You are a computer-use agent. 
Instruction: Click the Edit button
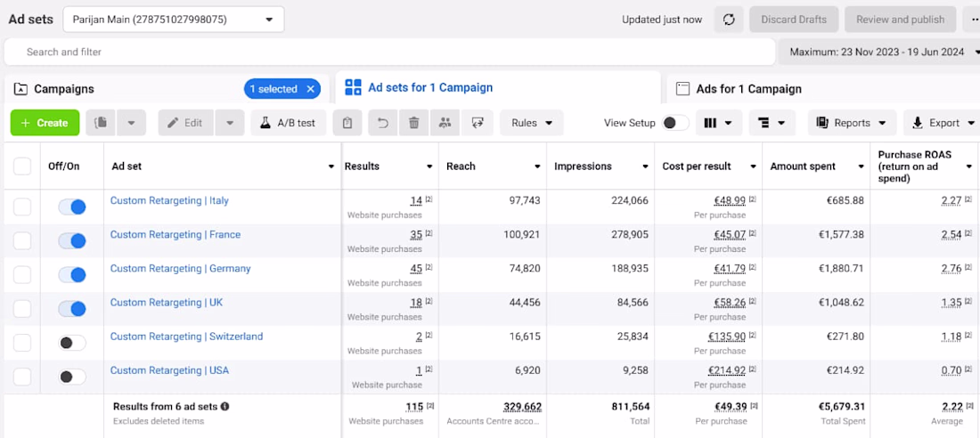(x=186, y=123)
